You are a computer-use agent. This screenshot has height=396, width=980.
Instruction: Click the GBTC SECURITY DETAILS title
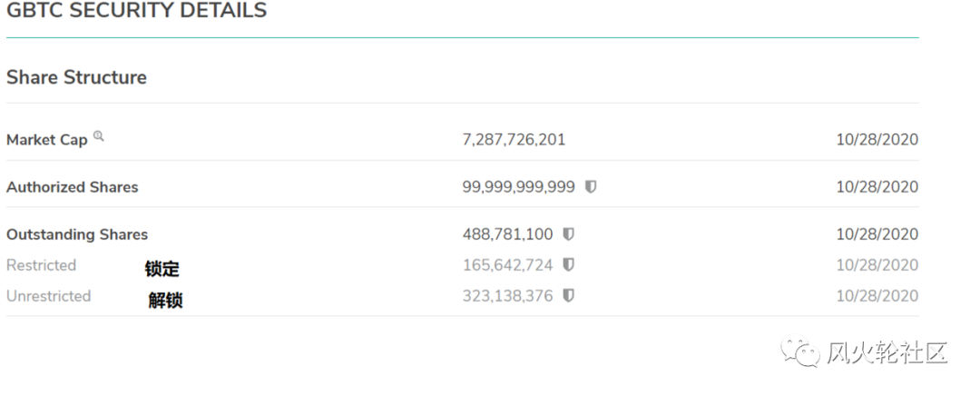(136, 10)
